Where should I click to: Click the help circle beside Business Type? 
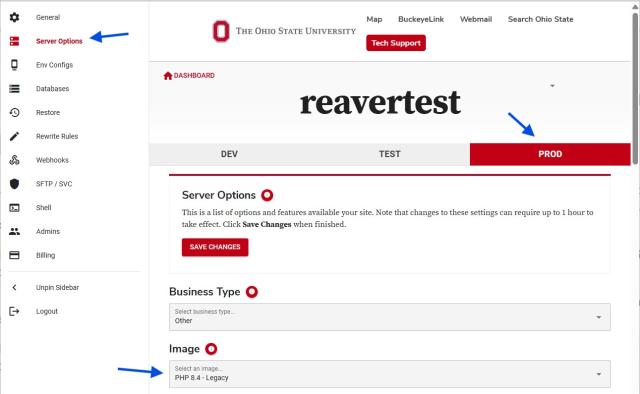(x=252, y=292)
